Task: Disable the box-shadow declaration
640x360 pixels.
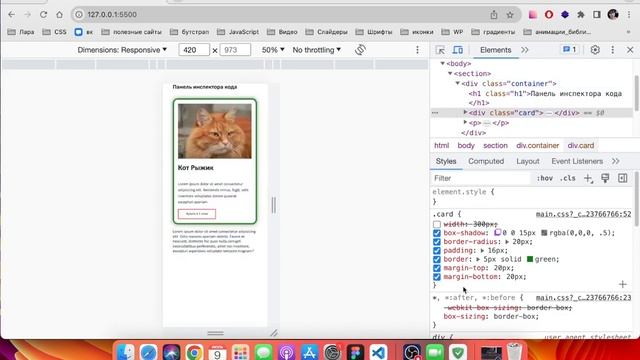Action: tap(437, 233)
